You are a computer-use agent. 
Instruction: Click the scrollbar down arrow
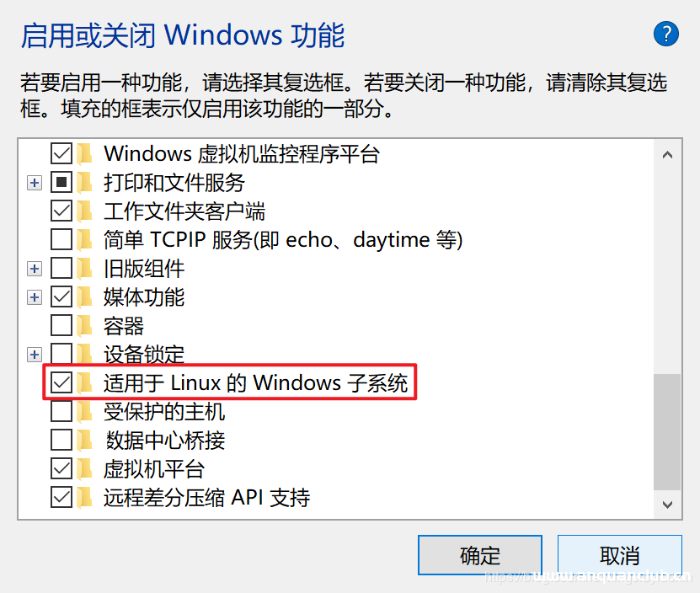(668, 504)
